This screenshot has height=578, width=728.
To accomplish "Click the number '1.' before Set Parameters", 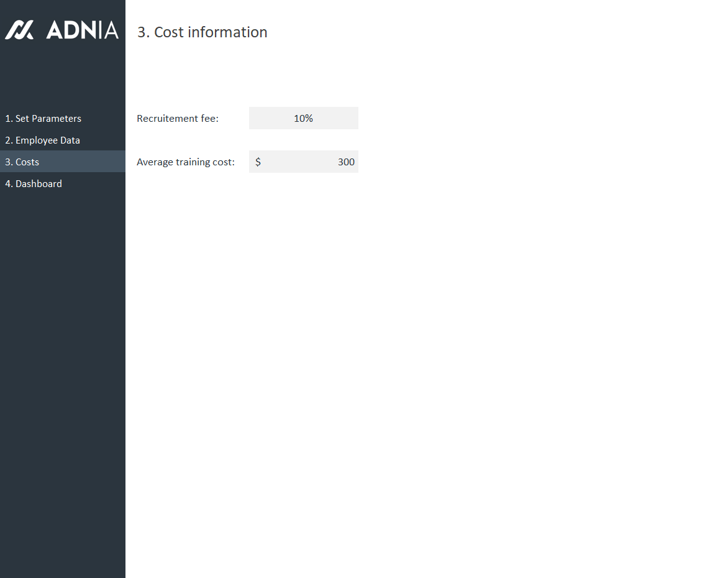I will pyautogui.click(x=8, y=118).
